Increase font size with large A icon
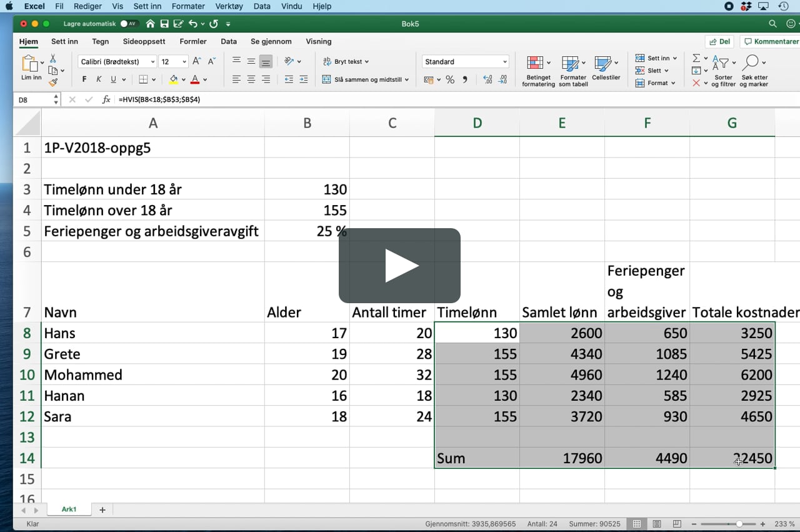This screenshot has width=800, height=532. 197,61
